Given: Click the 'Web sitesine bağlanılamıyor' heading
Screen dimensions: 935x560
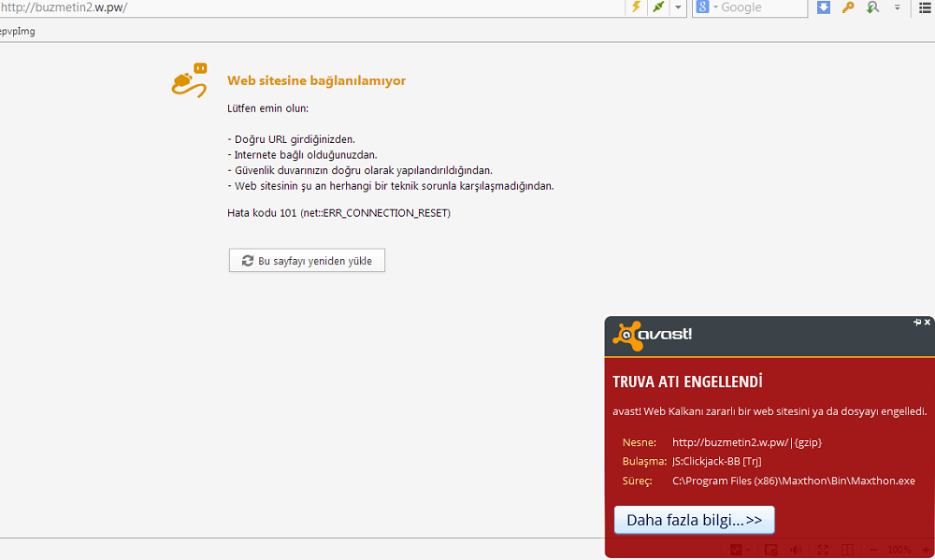Looking at the screenshot, I should coord(316,80).
